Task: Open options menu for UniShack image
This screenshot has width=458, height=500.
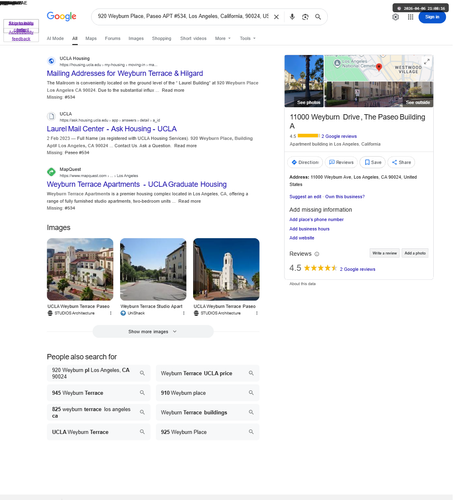Action: pyautogui.click(x=184, y=313)
